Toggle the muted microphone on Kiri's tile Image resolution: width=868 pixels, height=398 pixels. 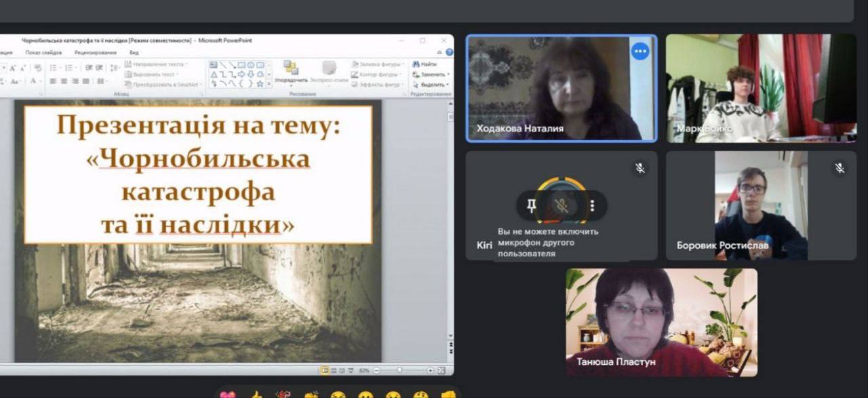(x=561, y=205)
